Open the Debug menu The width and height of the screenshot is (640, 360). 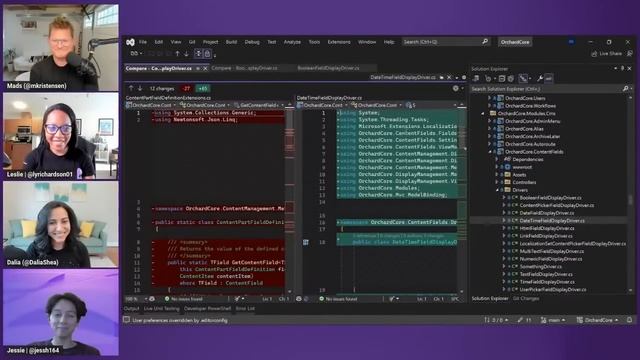[252, 42]
